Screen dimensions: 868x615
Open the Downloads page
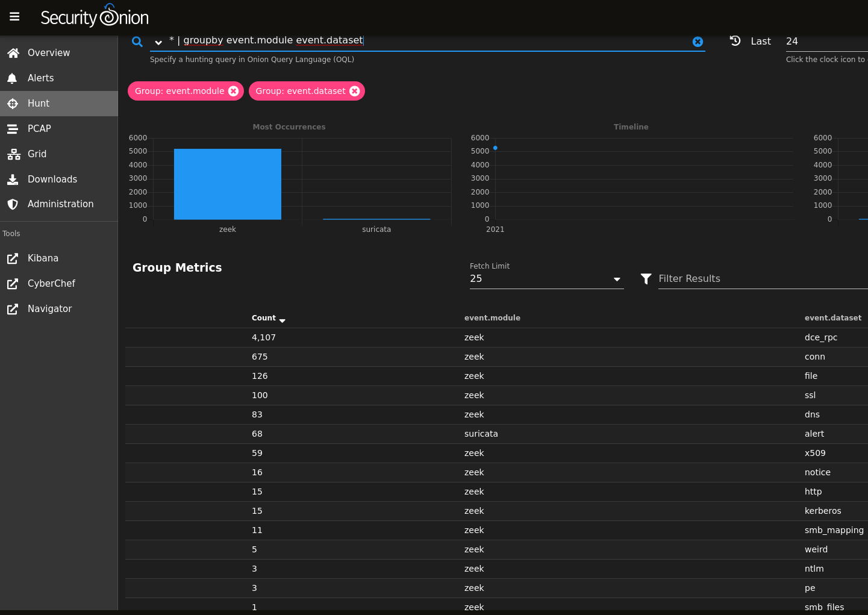click(x=59, y=180)
